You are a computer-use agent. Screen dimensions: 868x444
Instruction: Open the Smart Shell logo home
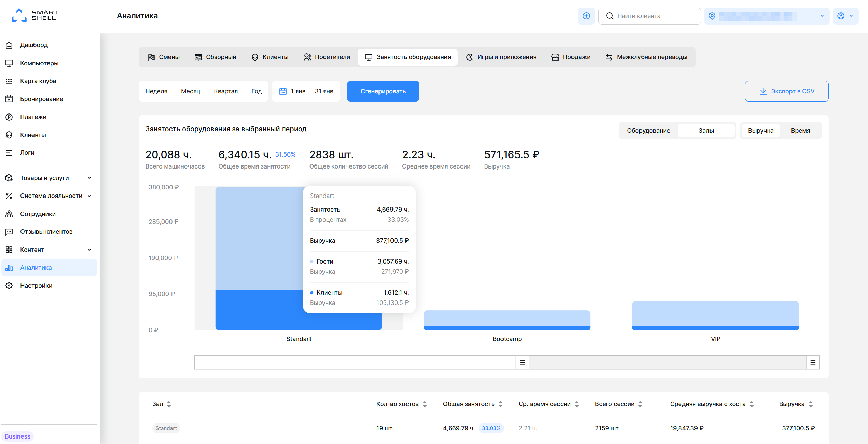pos(35,15)
